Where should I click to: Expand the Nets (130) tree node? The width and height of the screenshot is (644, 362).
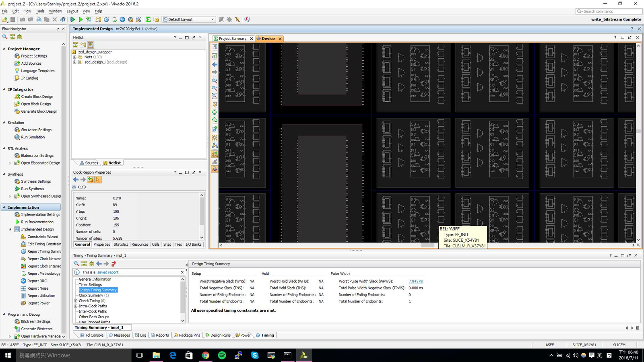[x=74, y=57]
